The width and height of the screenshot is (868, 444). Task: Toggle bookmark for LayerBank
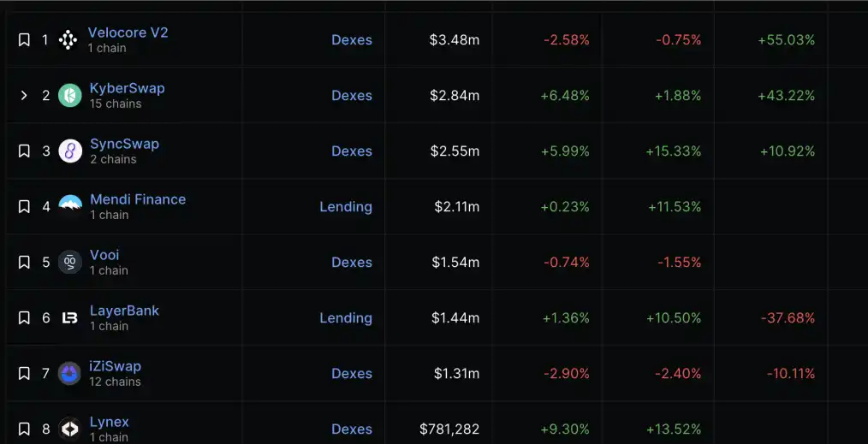pyautogui.click(x=24, y=318)
